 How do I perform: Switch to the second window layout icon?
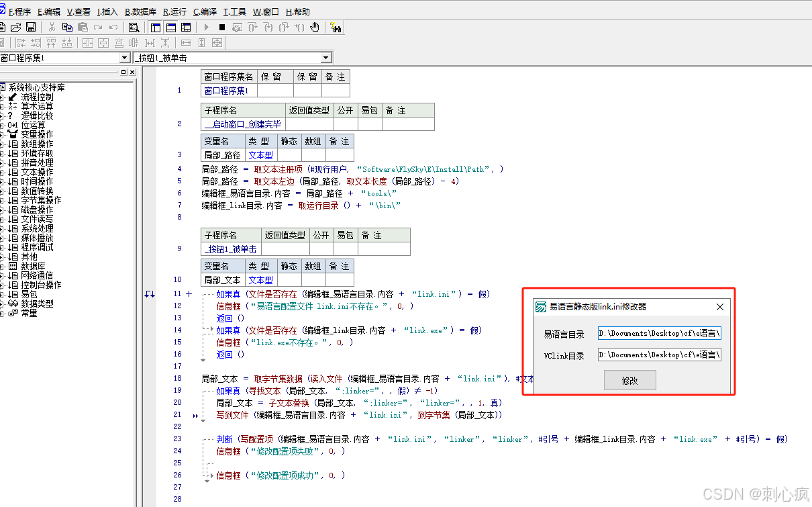[x=171, y=27]
